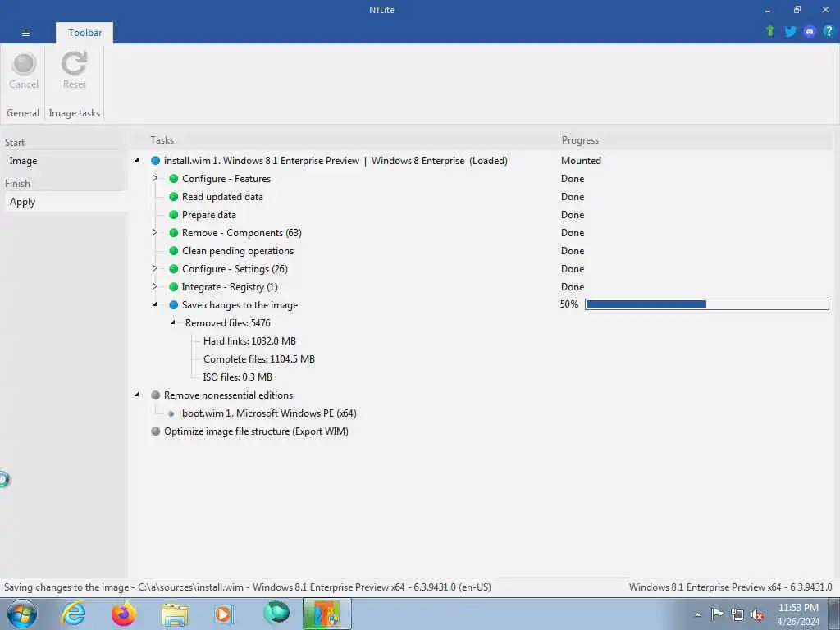The width and height of the screenshot is (840, 630).
Task: Open the Windows Start button
Action: click(22, 614)
